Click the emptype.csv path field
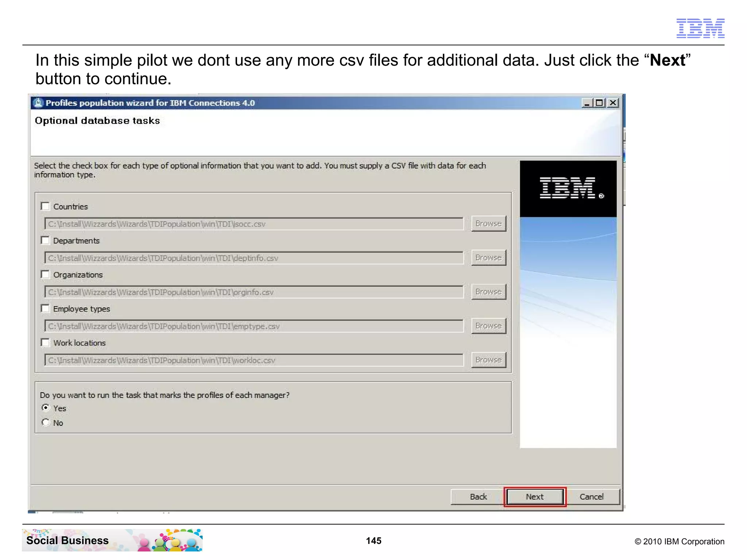Screen dimensions: 747x560 coord(254,326)
